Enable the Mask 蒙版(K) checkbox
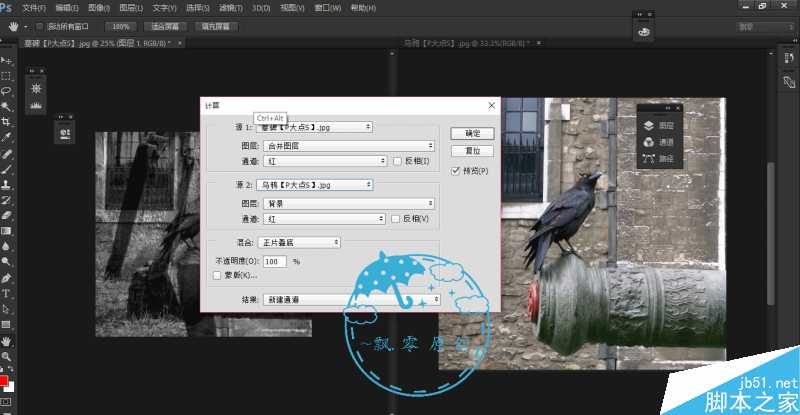This screenshot has width=800, height=415. (217, 275)
